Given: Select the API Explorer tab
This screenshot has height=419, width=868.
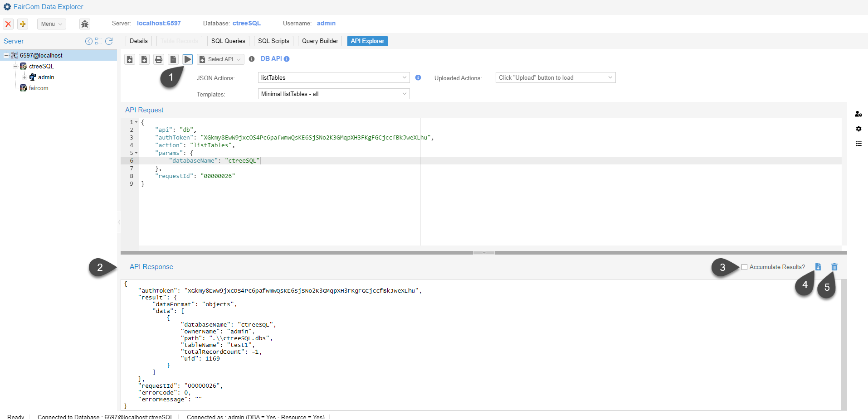Looking at the screenshot, I should click(x=367, y=41).
